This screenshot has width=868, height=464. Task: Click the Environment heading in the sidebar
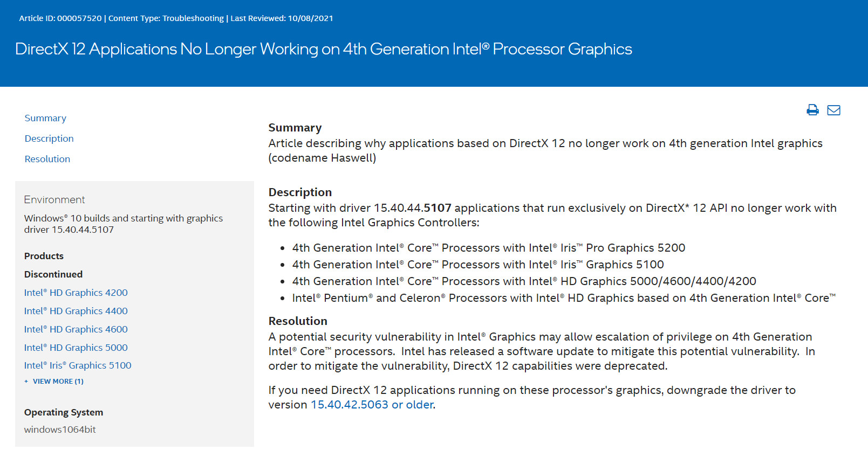coord(54,200)
